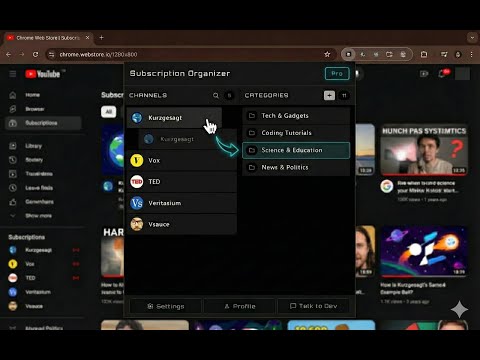
Task: Select the Kurzgesagt channel row
Action: point(174,118)
